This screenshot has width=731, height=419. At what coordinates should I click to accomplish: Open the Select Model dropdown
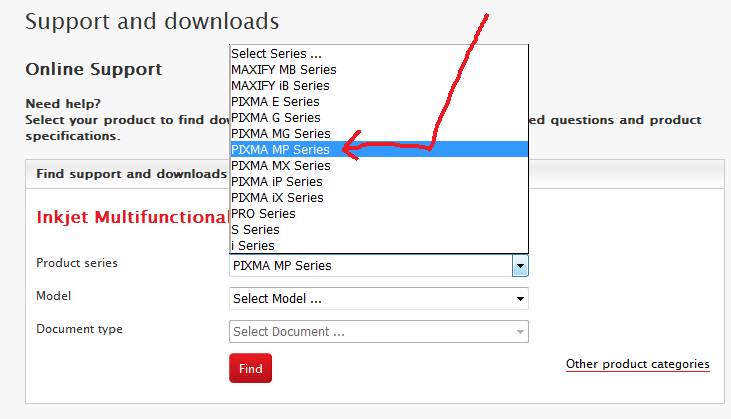(378, 298)
